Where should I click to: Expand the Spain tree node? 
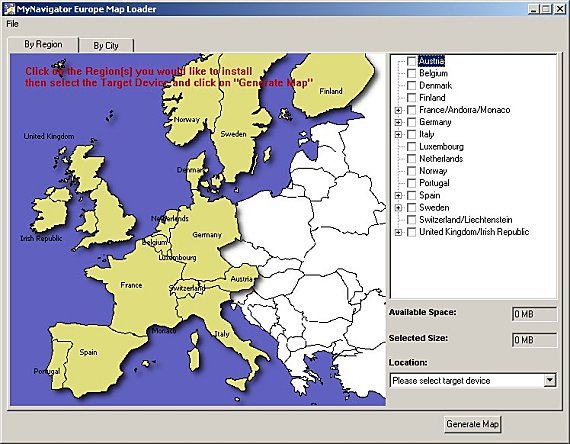click(398, 196)
